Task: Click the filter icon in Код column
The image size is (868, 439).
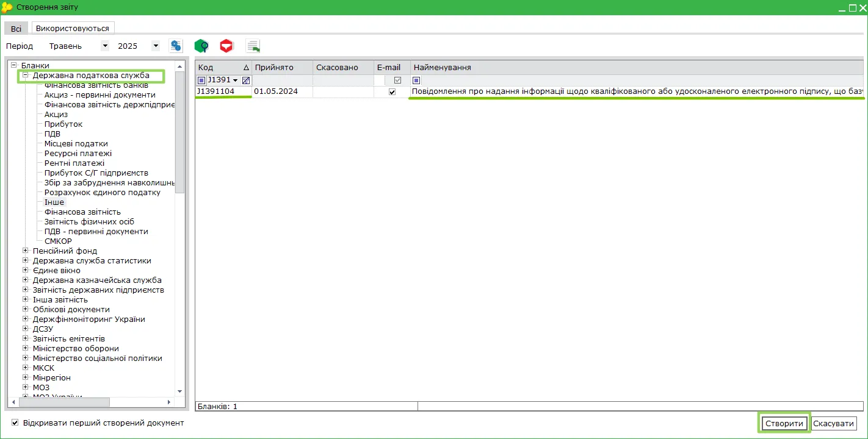Action: tap(201, 80)
